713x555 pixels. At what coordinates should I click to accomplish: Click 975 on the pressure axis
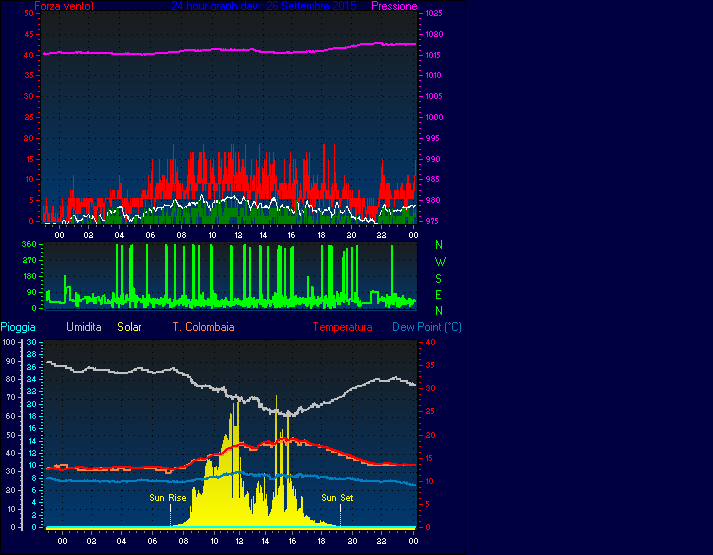tap(433, 221)
